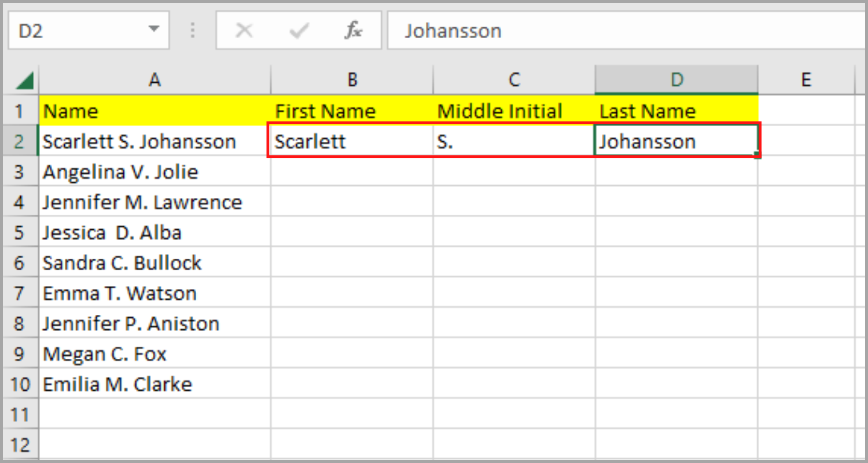Image resolution: width=868 pixels, height=463 pixels.
Task: Select the Last Name header cell
Action: 676,111
